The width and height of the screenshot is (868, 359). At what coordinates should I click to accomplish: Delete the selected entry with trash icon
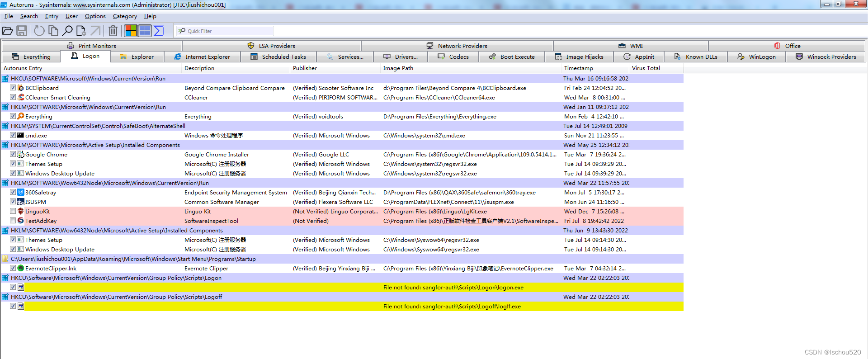point(113,31)
